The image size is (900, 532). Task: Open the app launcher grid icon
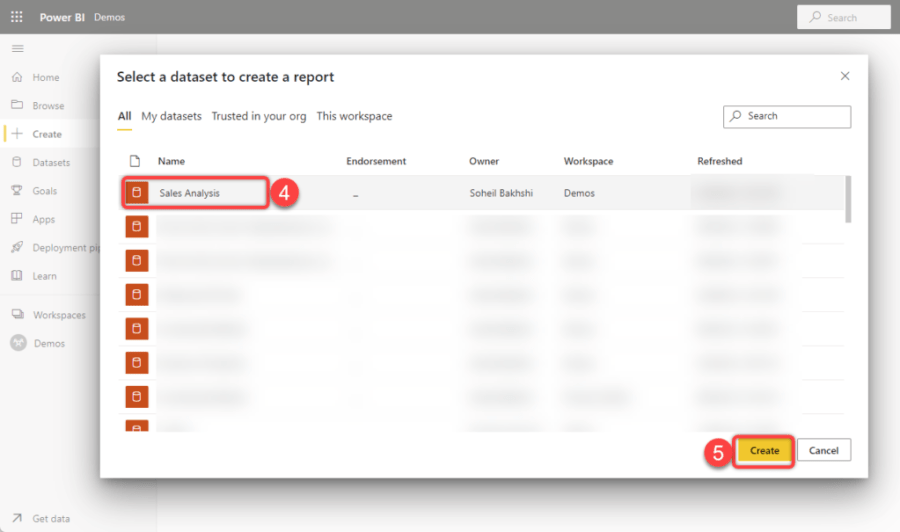pyautogui.click(x=17, y=17)
